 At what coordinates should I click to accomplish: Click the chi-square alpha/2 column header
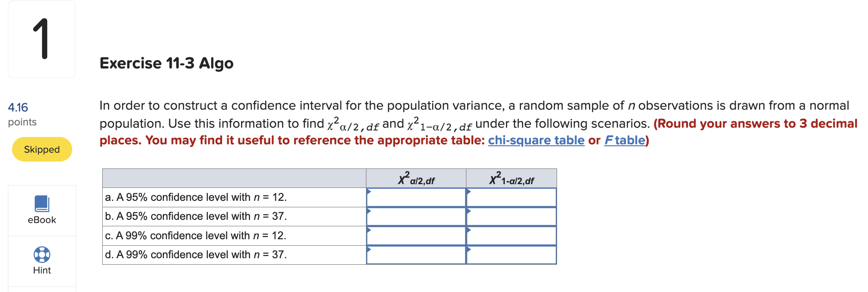pos(416,178)
